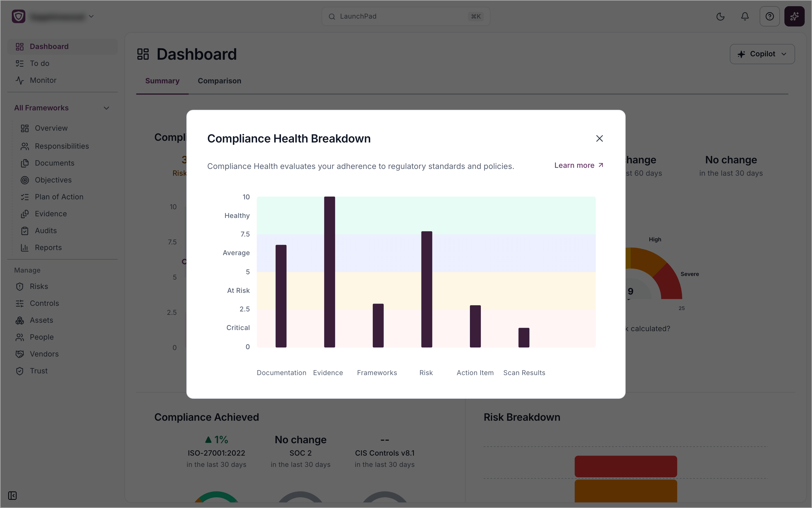Image resolution: width=812 pixels, height=508 pixels.
Task: Open notifications bell icon
Action: [x=745, y=16]
